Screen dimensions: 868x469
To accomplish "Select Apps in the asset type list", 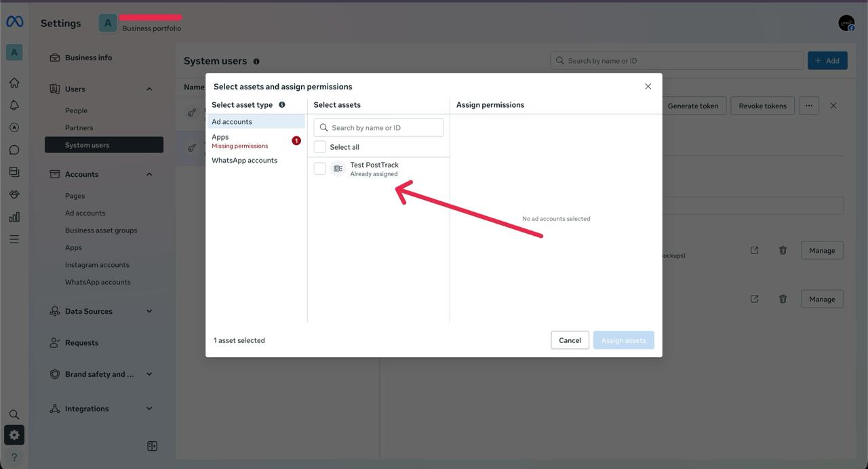I will pos(220,136).
